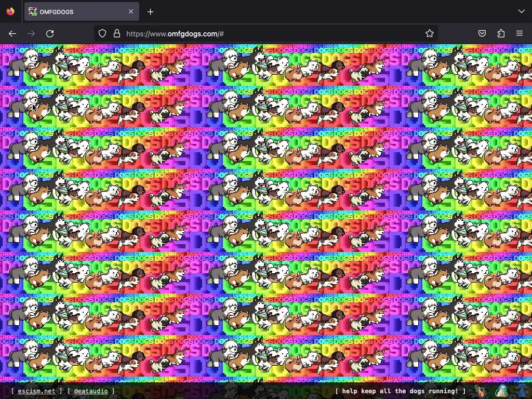Viewport: 532px width, 399px height.
Task: Open the @eataudio link
Action: tap(91, 391)
